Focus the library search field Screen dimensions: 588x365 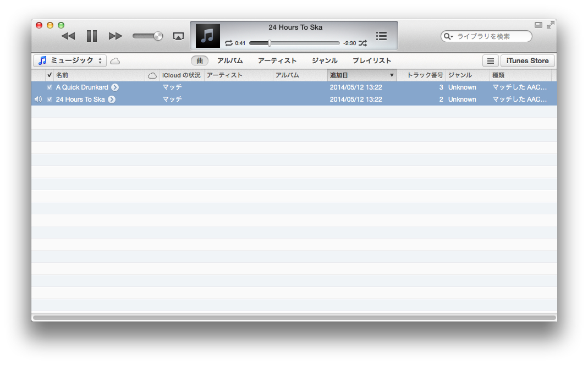pyautogui.click(x=486, y=36)
